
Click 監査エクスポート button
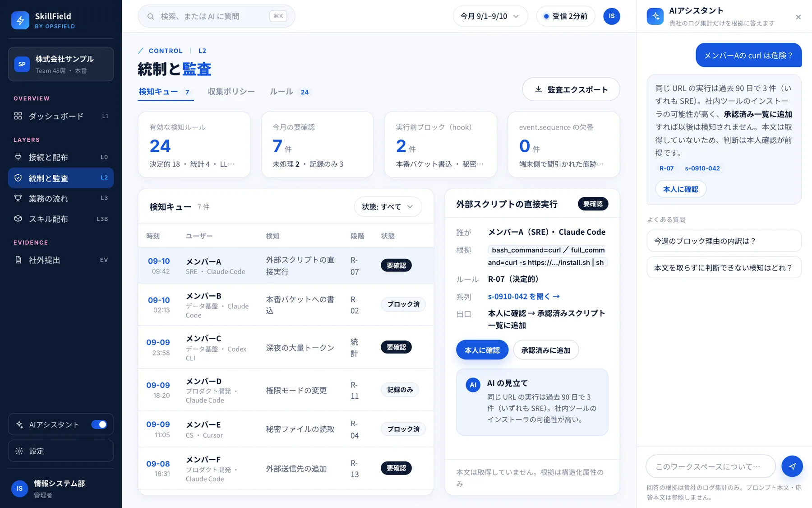pyautogui.click(x=571, y=89)
